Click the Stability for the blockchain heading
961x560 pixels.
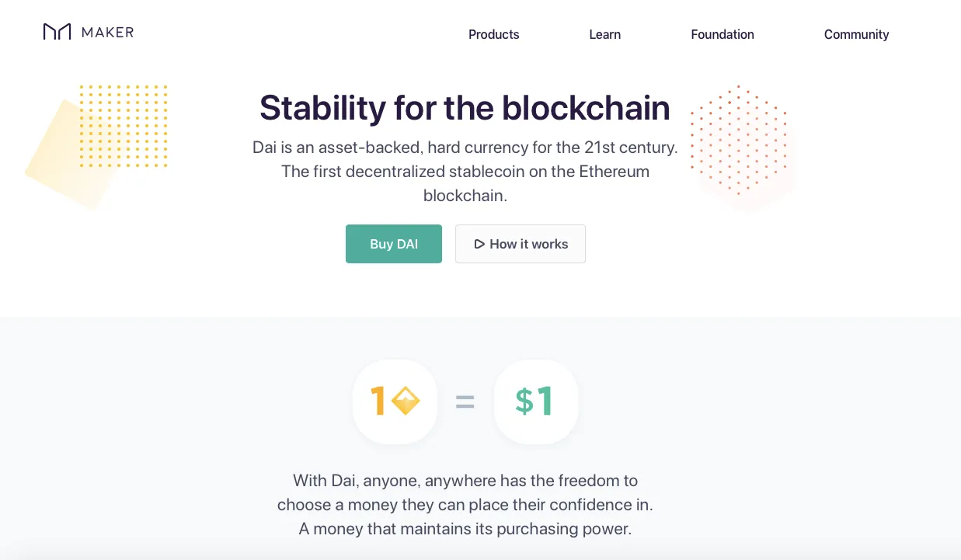(465, 108)
